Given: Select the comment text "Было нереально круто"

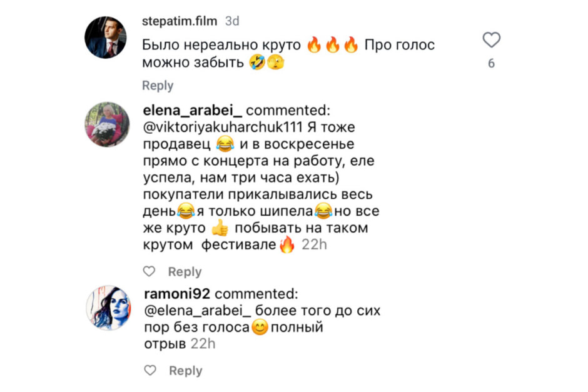Looking at the screenshot, I should 223,46.
